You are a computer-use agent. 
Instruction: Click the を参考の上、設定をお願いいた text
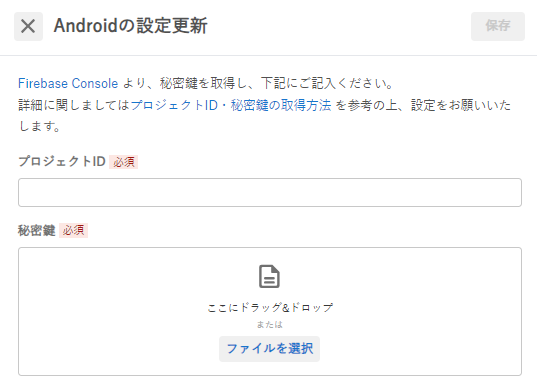tap(423, 105)
